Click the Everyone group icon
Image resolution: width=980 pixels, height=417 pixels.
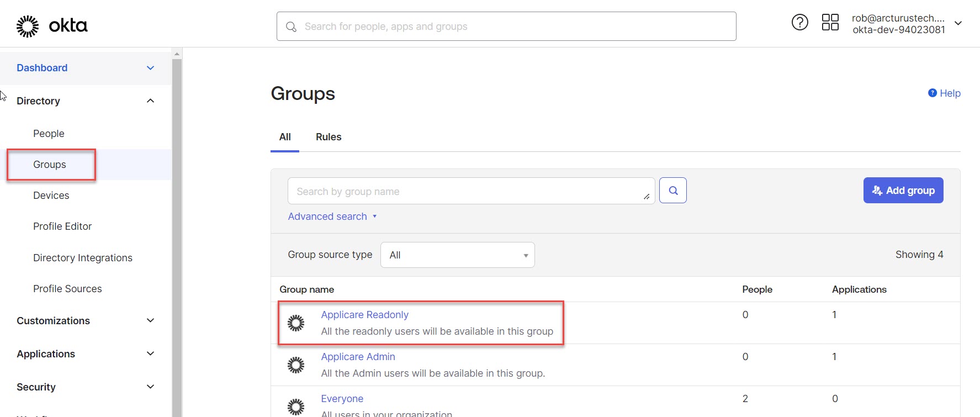pos(296,407)
